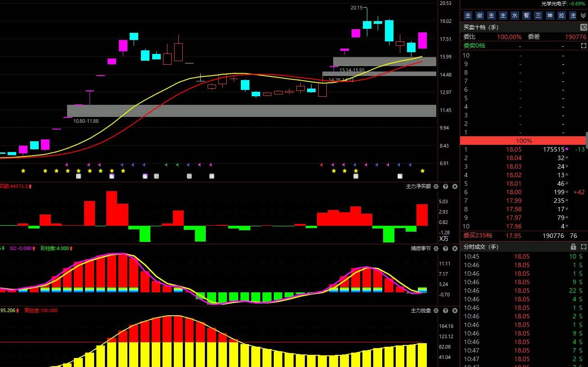Viewport: 588px width, 367px height.
Task: Click the 委差 190776 value
Action: tap(576, 37)
